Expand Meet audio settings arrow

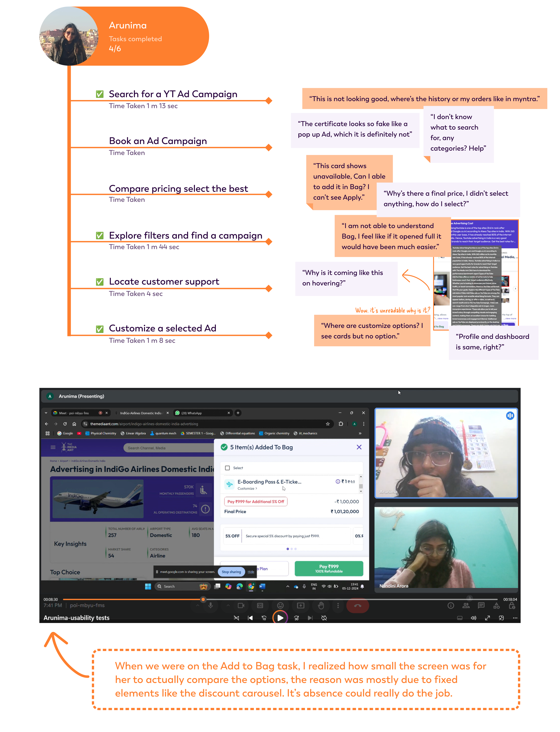[198, 606]
